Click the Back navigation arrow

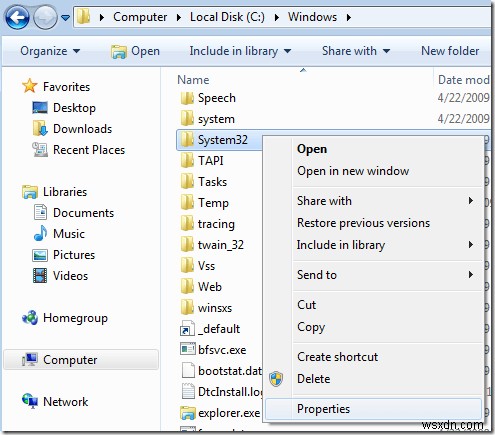click(x=17, y=17)
